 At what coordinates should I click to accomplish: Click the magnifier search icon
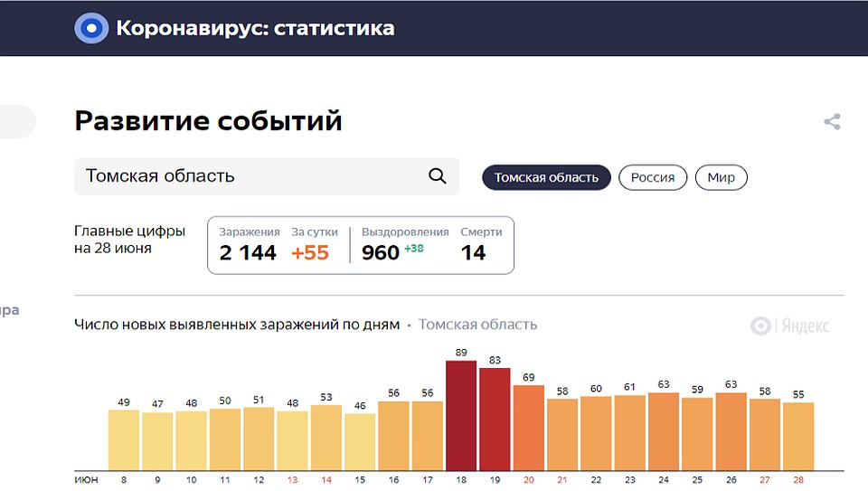point(438,176)
